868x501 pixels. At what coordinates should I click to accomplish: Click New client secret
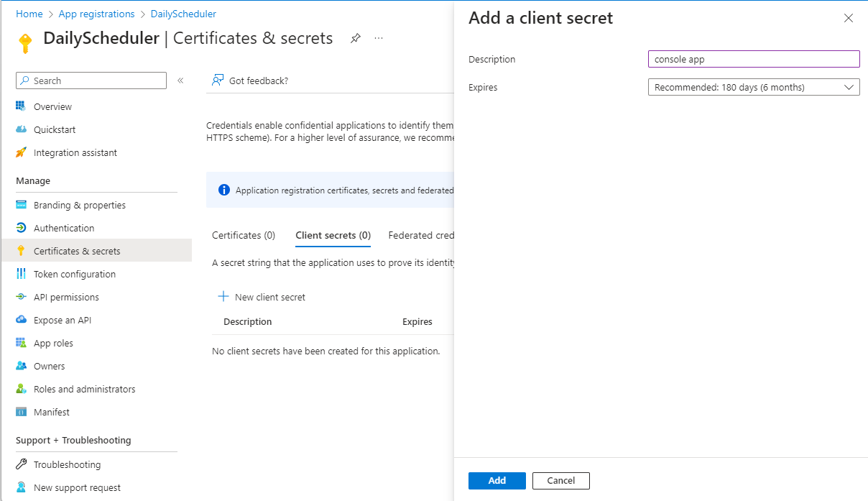(262, 297)
